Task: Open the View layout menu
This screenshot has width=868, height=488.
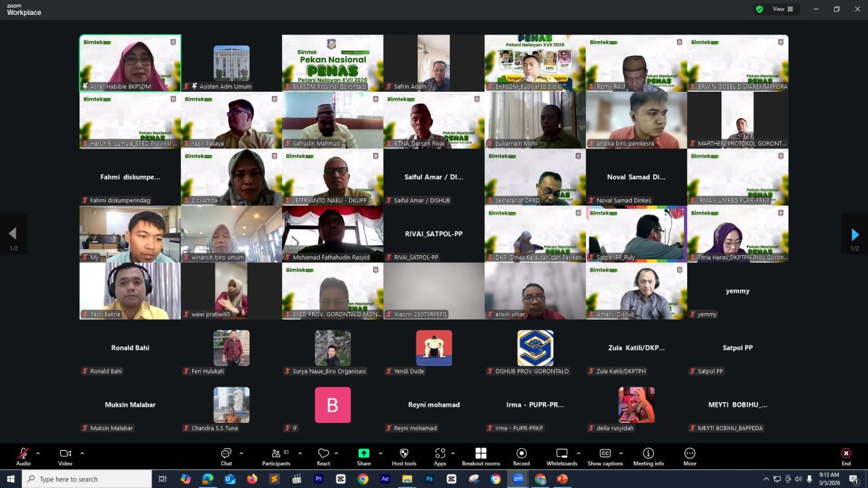Action: [x=783, y=9]
